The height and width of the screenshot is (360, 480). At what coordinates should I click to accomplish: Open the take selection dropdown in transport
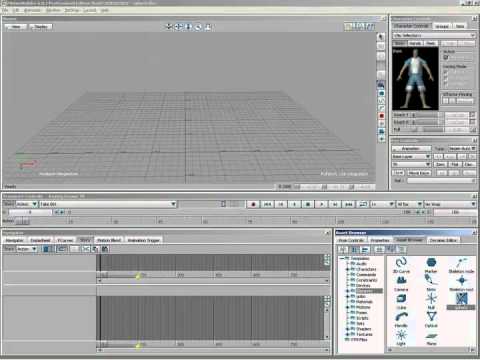(108, 204)
